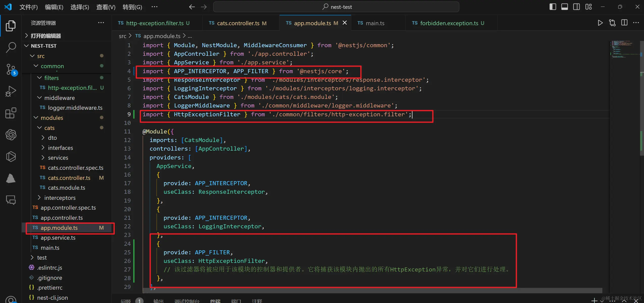Show more menu items ellipsis
The image size is (644, 303).
pos(154,7)
